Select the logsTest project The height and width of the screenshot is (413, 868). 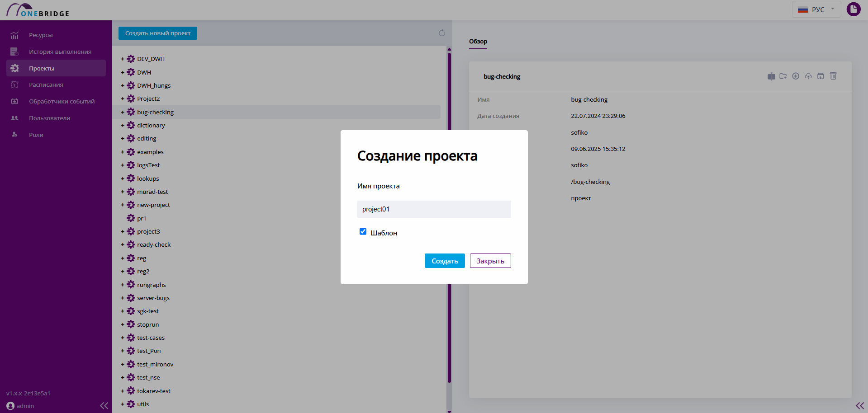tap(148, 165)
